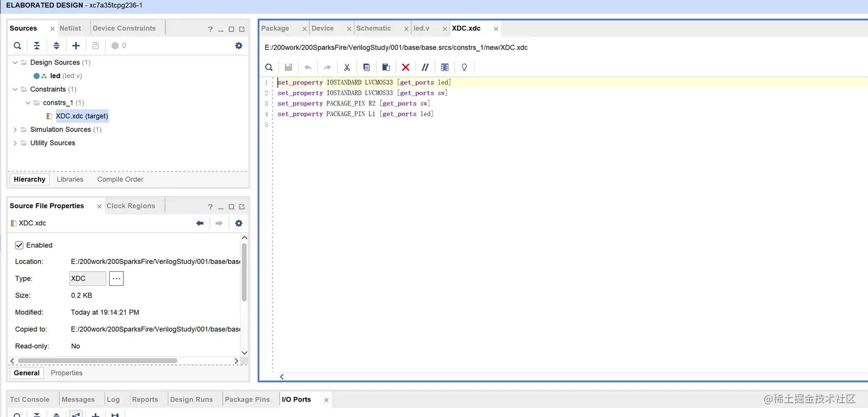This screenshot has height=417, width=868.
Task: Open the Compile Order view tab
Action: pyautogui.click(x=120, y=180)
